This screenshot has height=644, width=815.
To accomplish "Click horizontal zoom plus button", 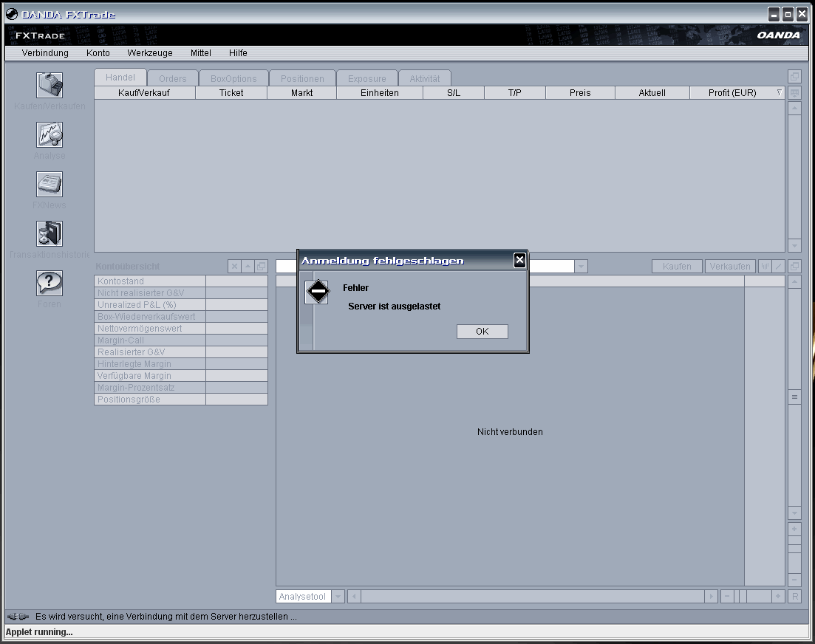I will pyautogui.click(x=777, y=596).
